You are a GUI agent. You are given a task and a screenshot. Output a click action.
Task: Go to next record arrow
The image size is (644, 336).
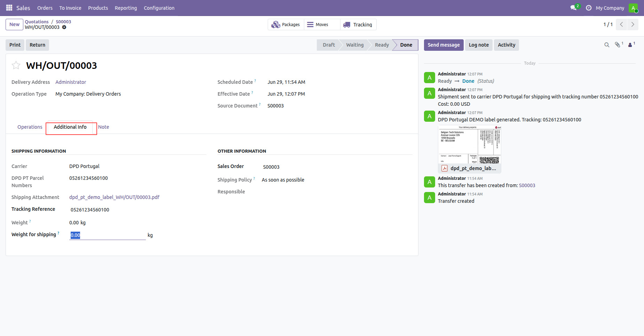point(633,24)
